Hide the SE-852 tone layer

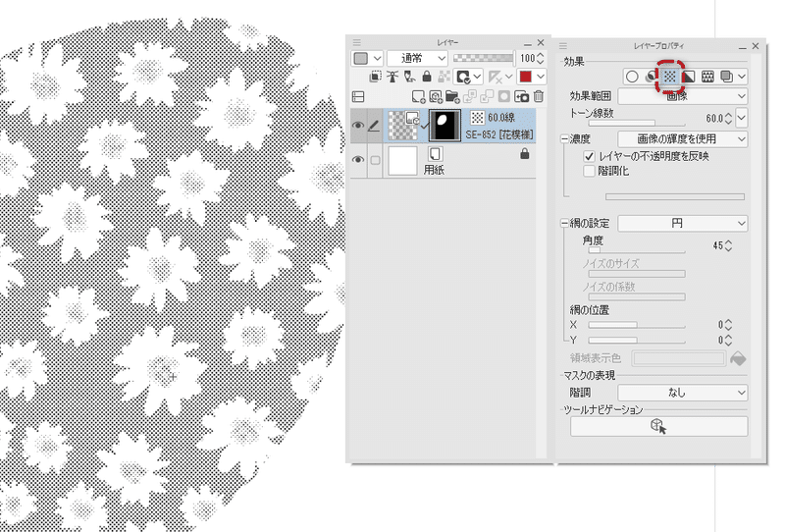coord(357,126)
